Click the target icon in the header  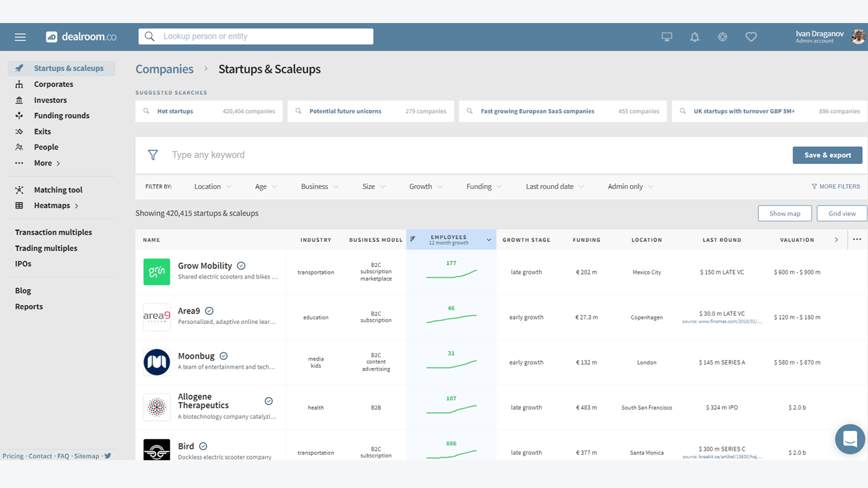(x=722, y=37)
